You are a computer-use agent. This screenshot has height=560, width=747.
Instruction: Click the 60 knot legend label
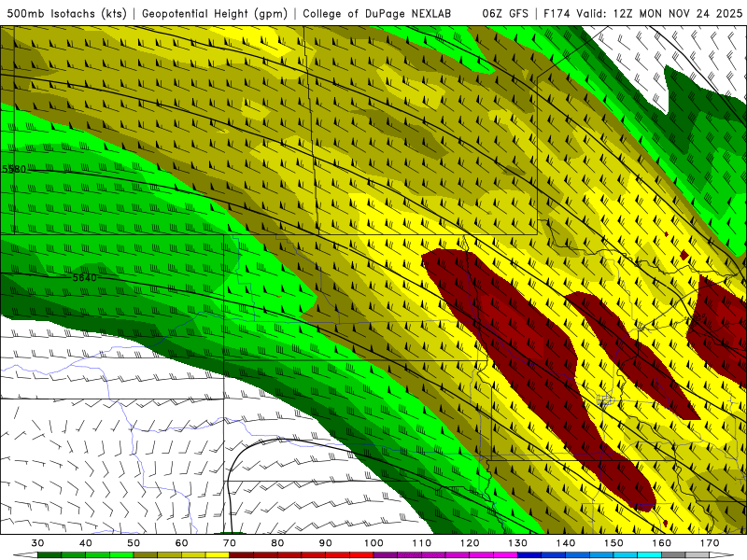[181, 543]
